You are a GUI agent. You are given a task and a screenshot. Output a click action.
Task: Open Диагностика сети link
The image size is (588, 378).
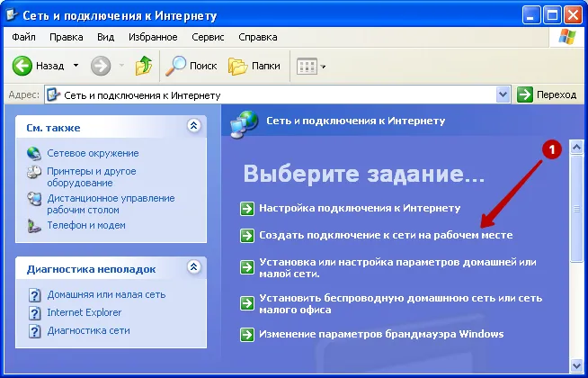coord(88,330)
